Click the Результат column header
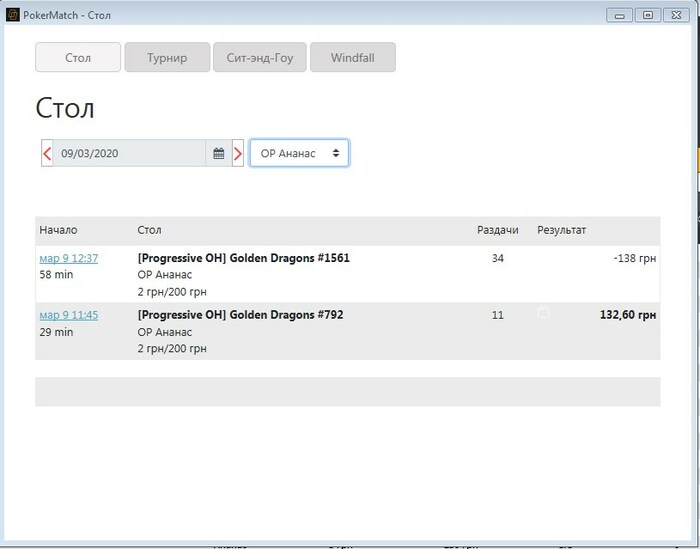700x549 pixels. pos(562,230)
